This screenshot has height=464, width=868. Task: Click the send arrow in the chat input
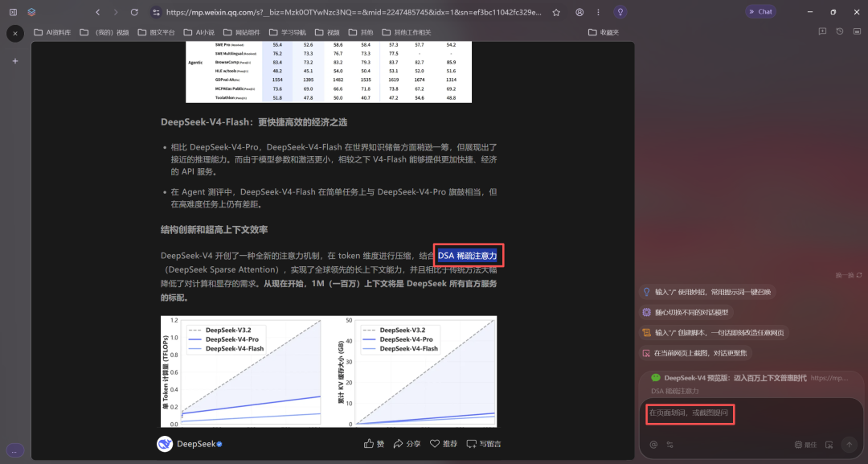tap(849, 445)
